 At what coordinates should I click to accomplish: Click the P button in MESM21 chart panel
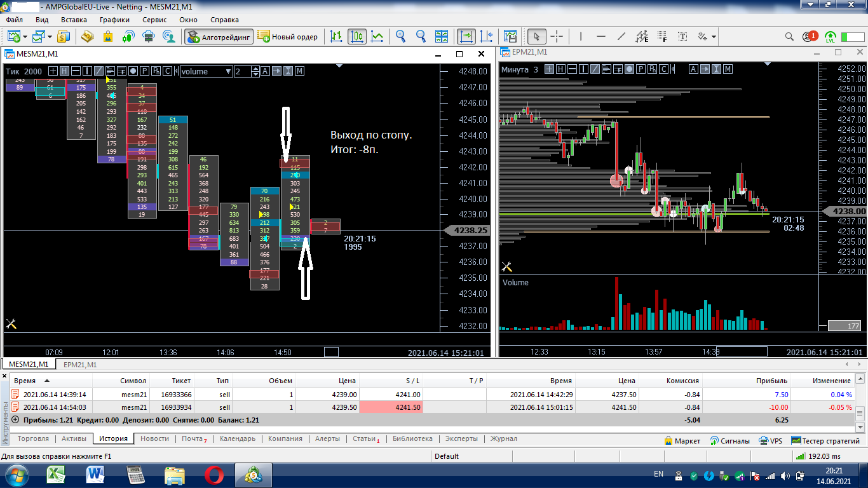(145, 71)
